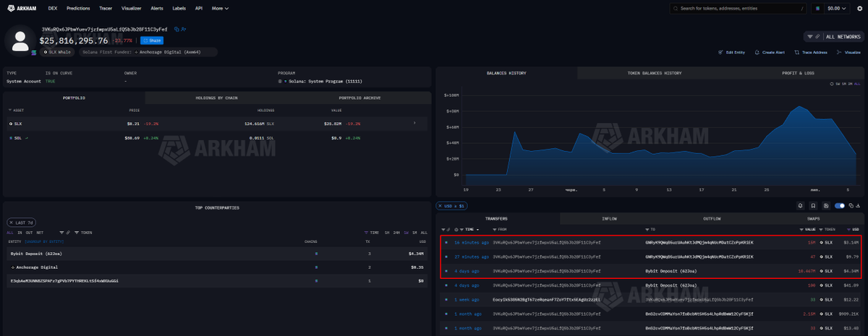Select the ALL chart range

tap(857, 84)
